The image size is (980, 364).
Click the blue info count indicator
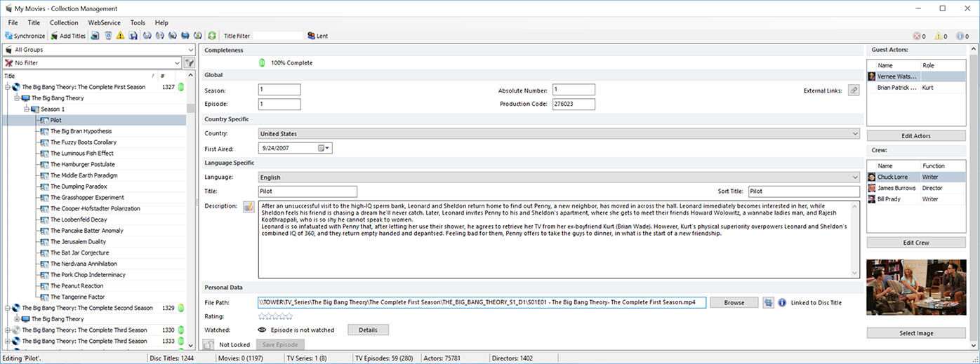pyautogui.click(x=962, y=36)
